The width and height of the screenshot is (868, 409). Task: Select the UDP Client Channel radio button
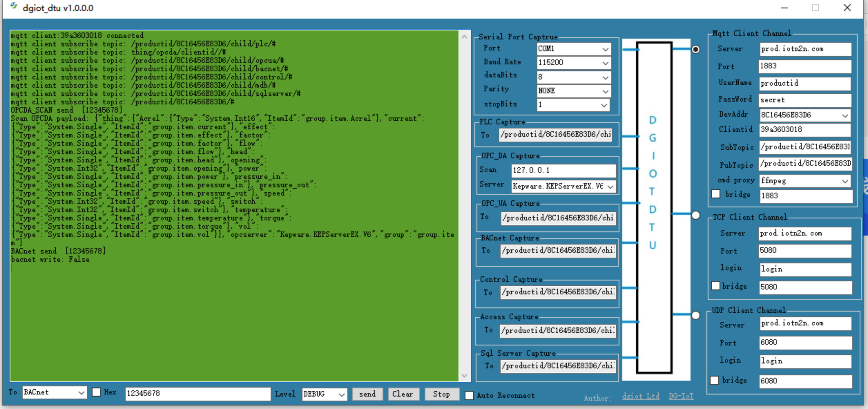[695, 315]
